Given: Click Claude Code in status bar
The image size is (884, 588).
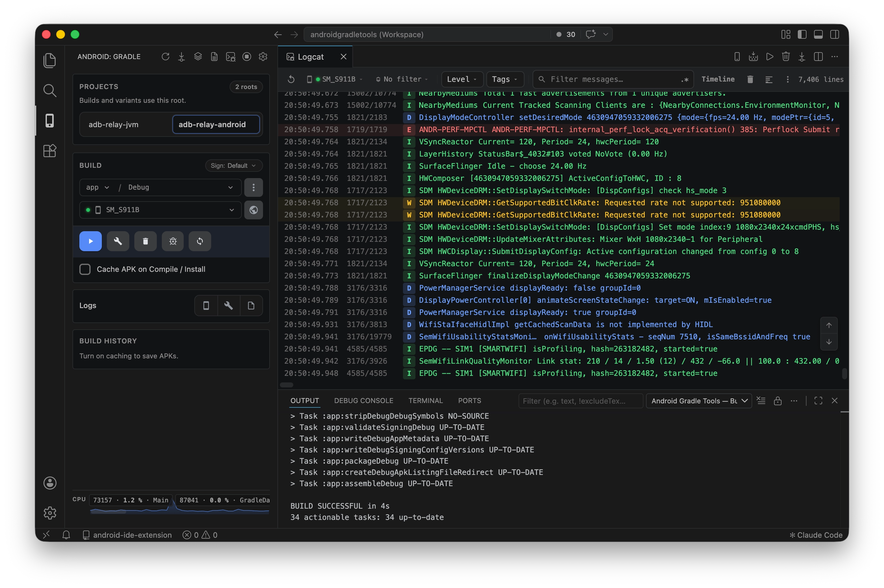Looking at the screenshot, I should point(816,535).
